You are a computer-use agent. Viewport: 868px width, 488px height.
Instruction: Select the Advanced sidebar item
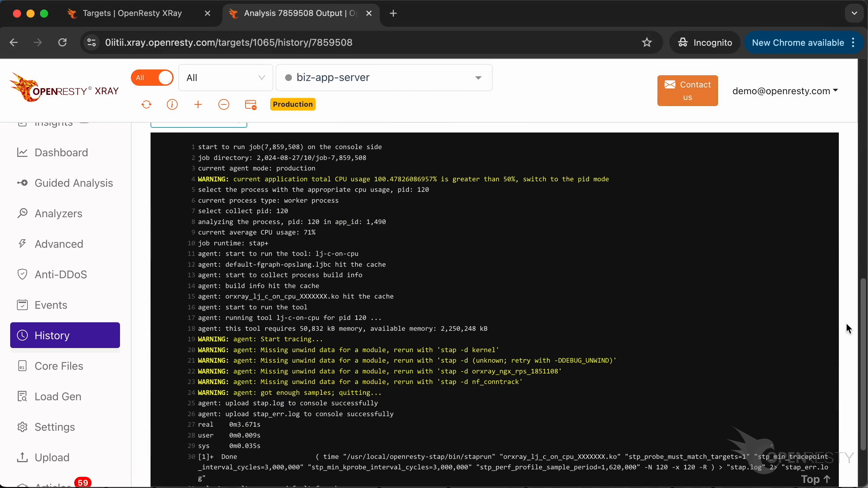(59, 244)
